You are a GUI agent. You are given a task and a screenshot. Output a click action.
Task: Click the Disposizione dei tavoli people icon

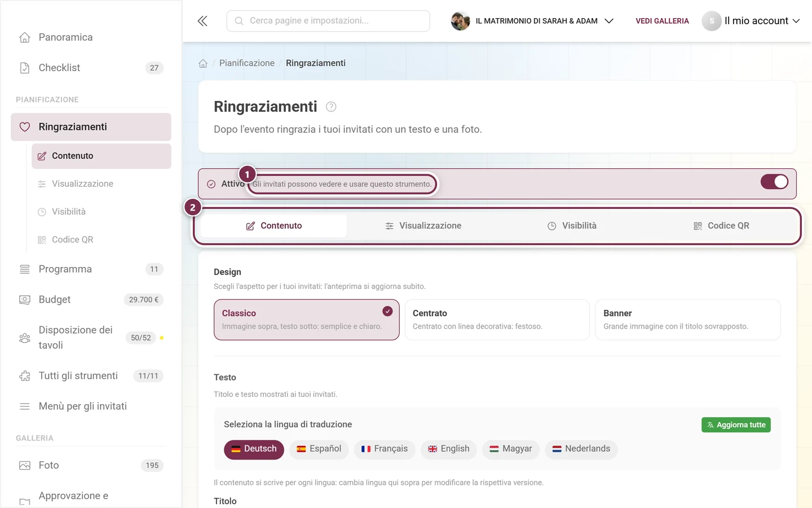[25, 338]
